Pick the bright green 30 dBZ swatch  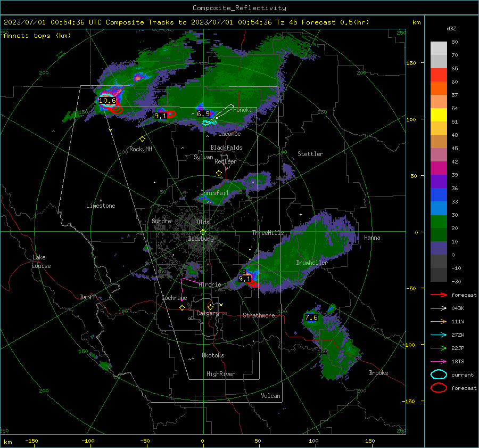pyautogui.click(x=439, y=222)
